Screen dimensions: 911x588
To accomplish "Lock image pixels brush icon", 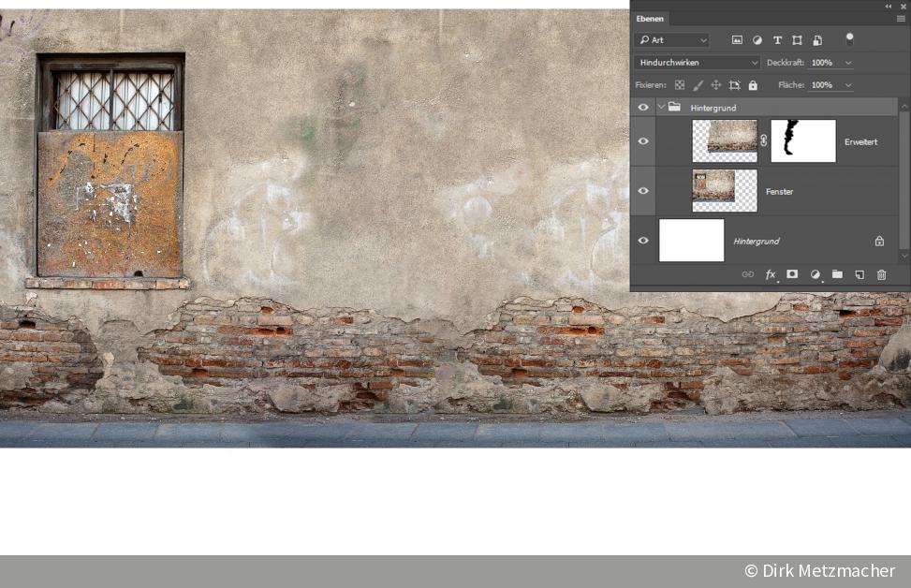I will [x=698, y=85].
